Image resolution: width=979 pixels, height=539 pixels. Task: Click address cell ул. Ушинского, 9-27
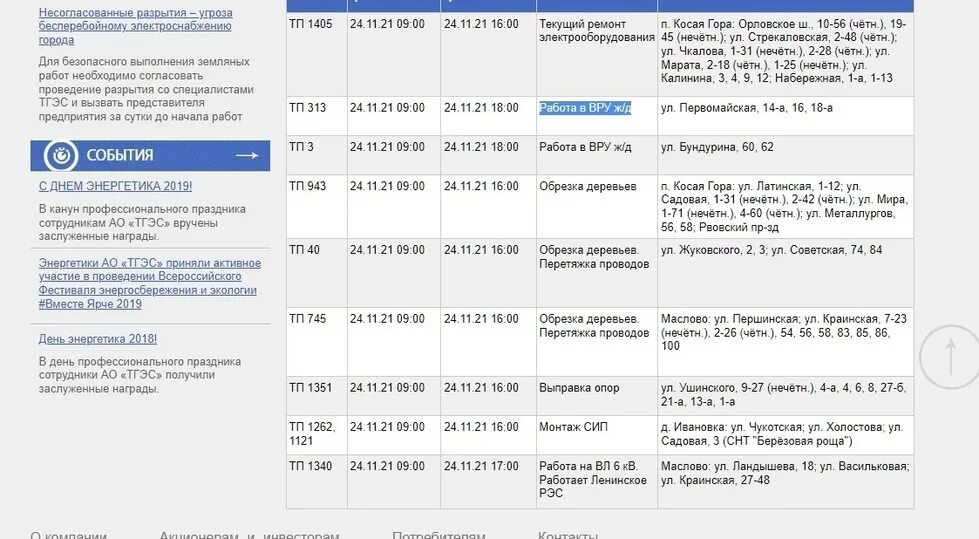(785, 396)
